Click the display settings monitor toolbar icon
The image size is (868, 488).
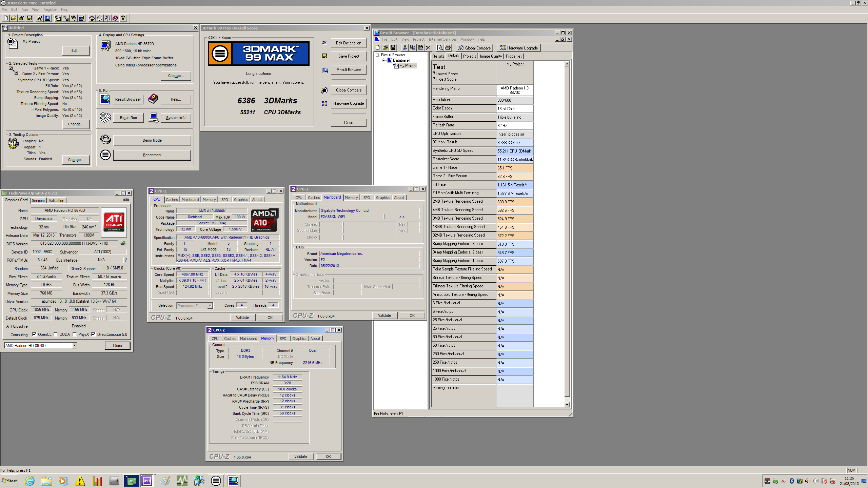(x=81, y=18)
